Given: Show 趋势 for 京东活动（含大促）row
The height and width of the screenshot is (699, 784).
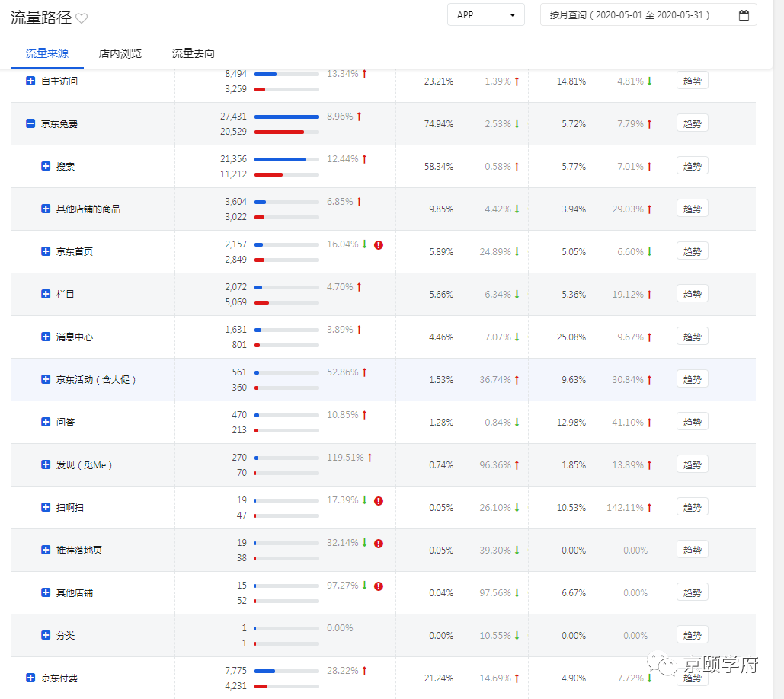Looking at the screenshot, I should [x=692, y=379].
